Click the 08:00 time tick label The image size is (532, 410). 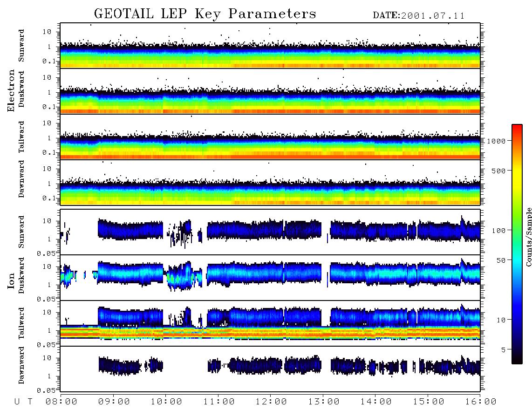(x=61, y=402)
